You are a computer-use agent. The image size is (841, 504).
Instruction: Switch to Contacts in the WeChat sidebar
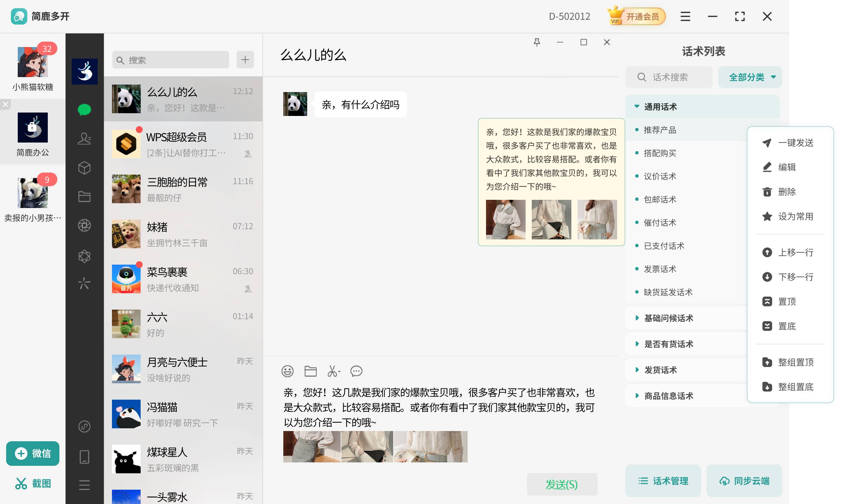pos(84,138)
